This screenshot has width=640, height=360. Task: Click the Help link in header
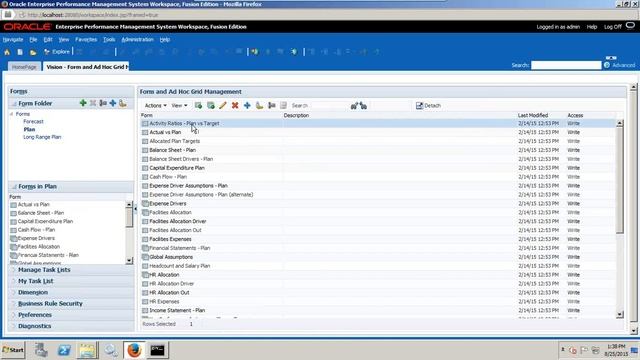(x=592, y=27)
